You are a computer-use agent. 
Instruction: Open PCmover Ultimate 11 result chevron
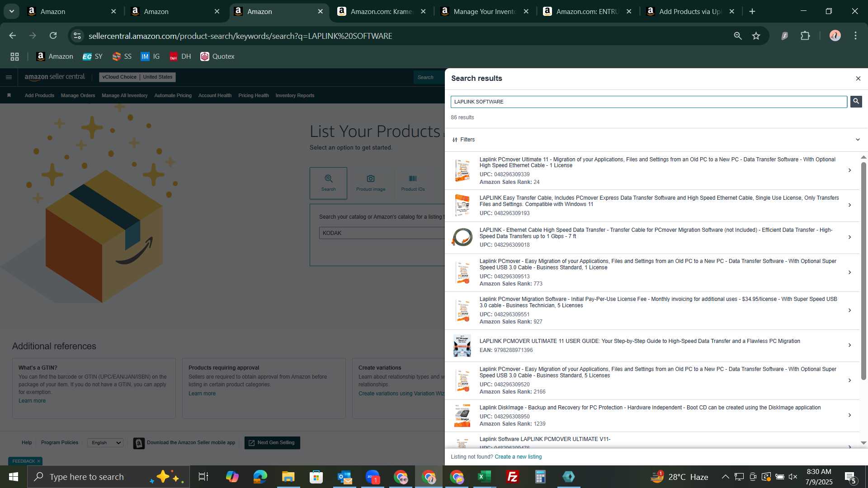pyautogui.click(x=849, y=170)
